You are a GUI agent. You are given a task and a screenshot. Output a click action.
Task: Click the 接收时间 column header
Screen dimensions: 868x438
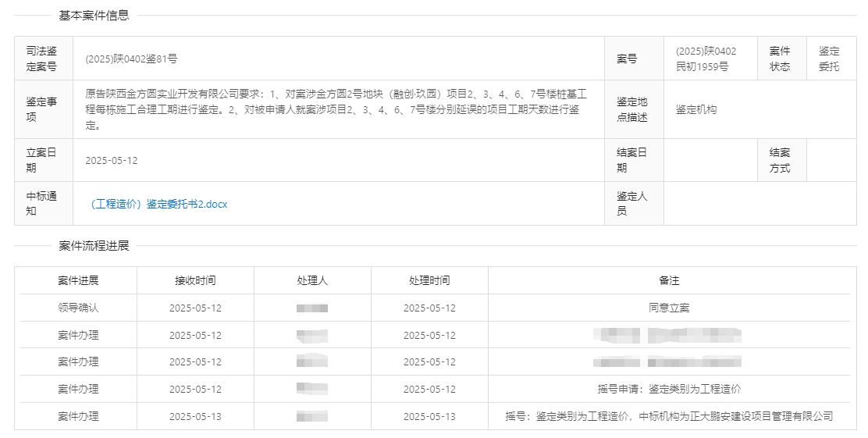pyautogui.click(x=195, y=280)
